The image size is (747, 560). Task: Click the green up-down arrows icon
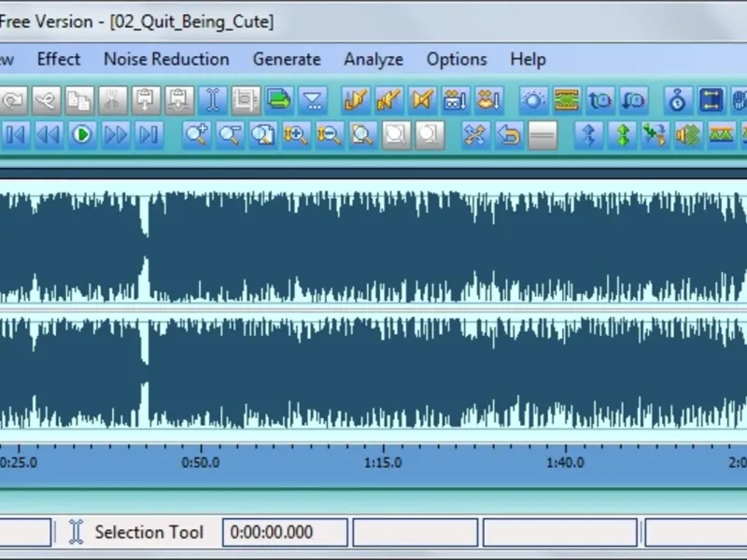623,135
